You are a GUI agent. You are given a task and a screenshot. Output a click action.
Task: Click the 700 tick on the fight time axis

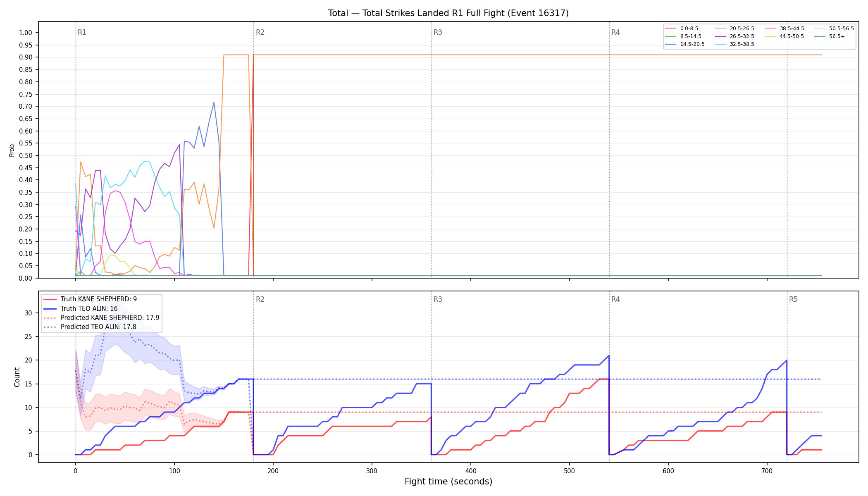coord(767,471)
